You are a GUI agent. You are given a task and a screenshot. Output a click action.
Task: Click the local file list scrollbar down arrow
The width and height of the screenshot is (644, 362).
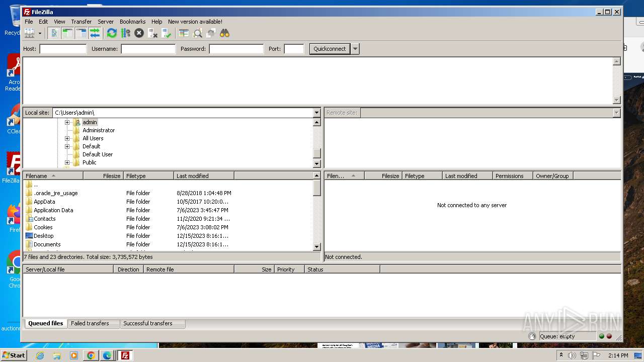316,246
